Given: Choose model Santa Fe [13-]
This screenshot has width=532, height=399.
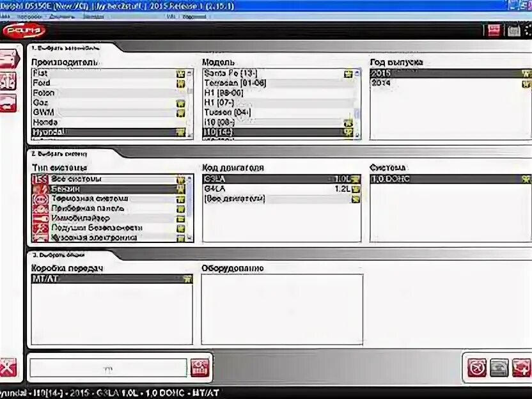Looking at the screenshot, I should tap(278, 74).
